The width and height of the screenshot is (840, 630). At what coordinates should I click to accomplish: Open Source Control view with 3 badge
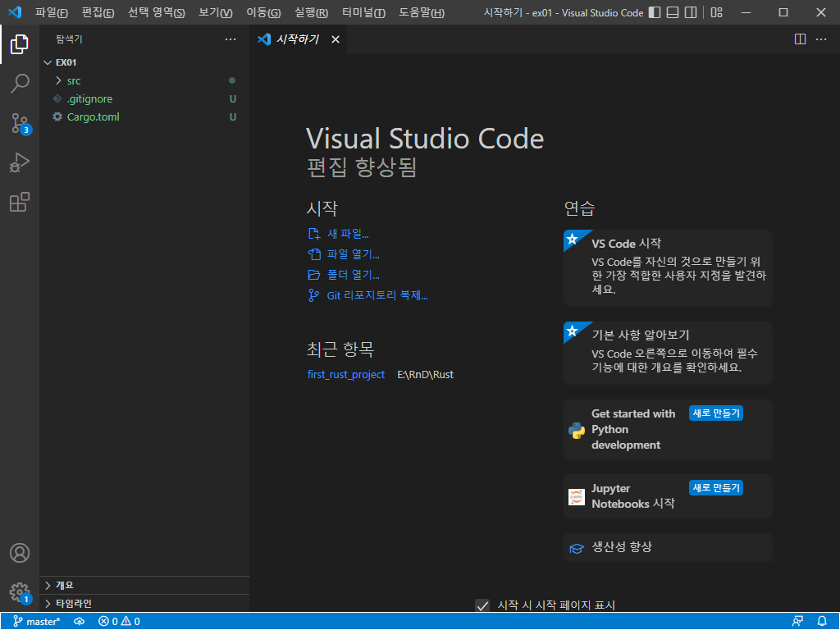point(21,124)
